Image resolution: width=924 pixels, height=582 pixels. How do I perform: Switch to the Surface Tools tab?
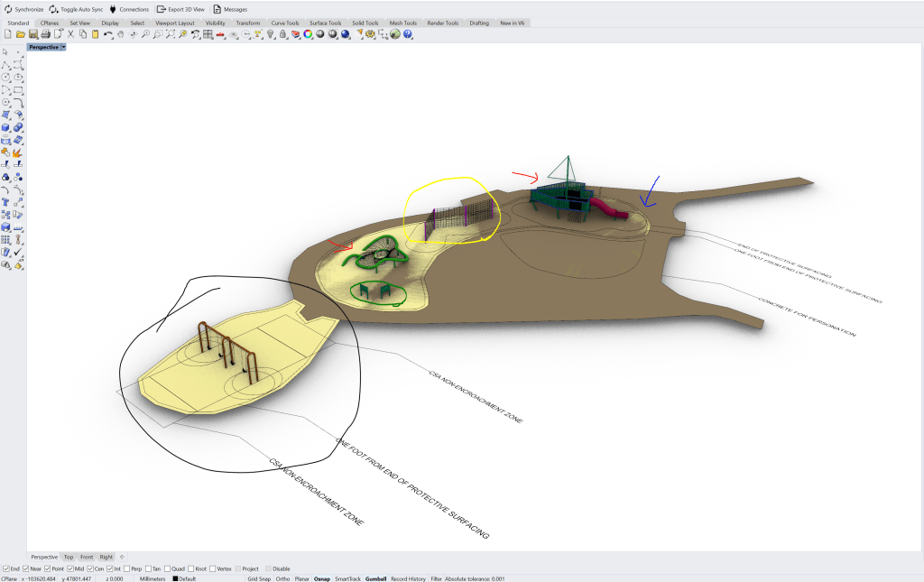[325, 23]
